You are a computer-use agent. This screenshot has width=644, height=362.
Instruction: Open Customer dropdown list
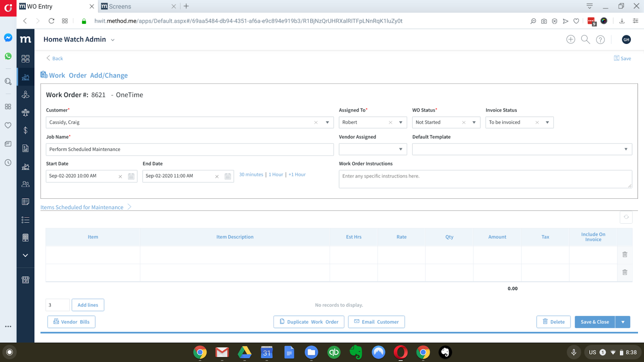coord(327,123)
